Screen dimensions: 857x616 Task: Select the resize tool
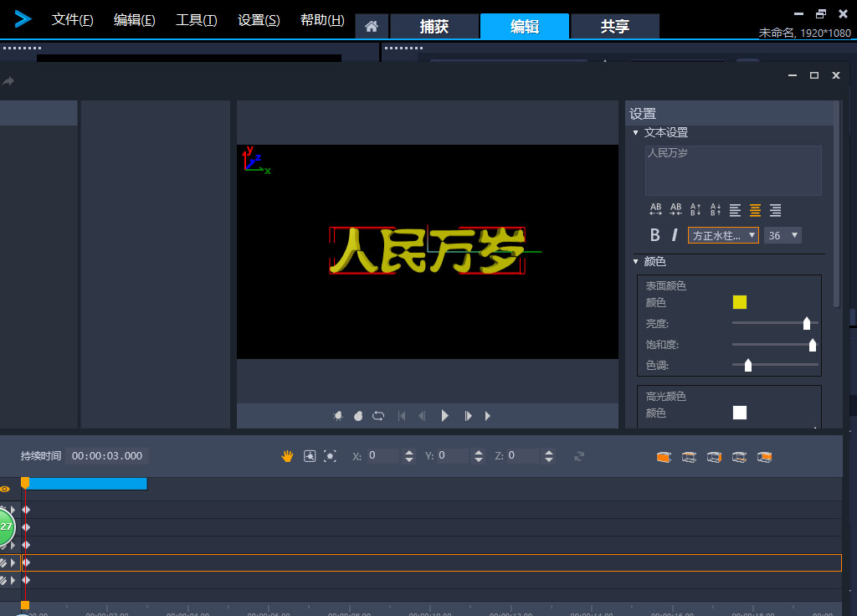[330, 456]
